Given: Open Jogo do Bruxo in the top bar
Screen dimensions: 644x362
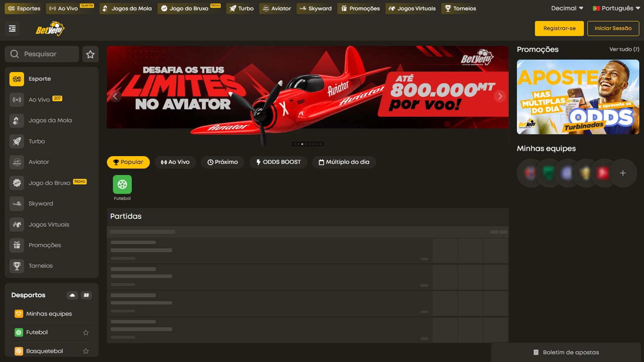Looking at the screenshot, I should (x=189, y=9).
